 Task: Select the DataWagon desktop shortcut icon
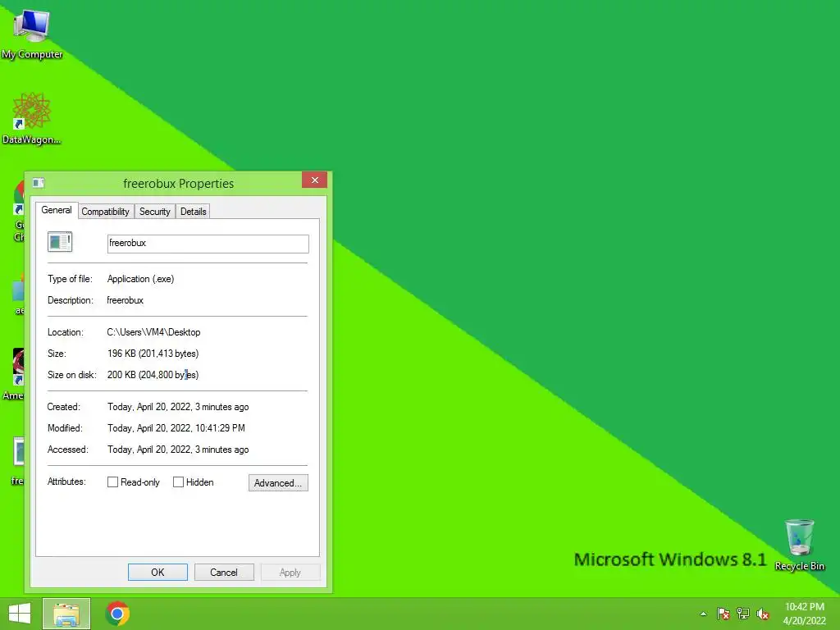[31, 119]
